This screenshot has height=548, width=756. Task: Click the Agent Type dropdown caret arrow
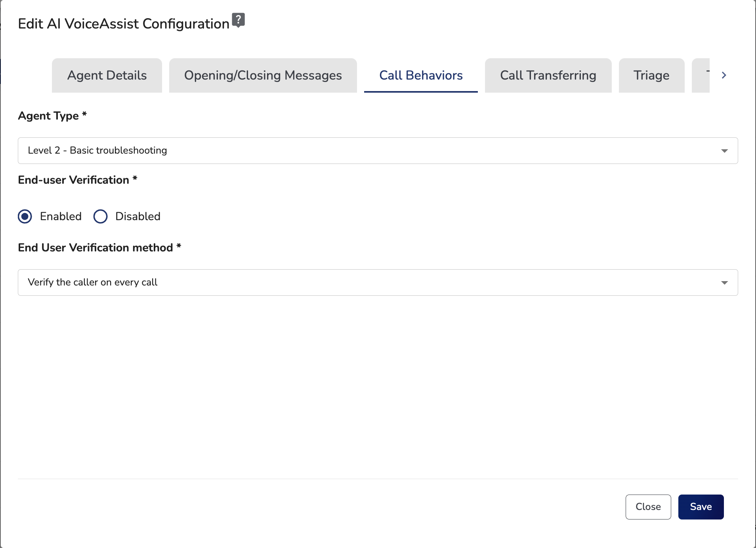724,151
